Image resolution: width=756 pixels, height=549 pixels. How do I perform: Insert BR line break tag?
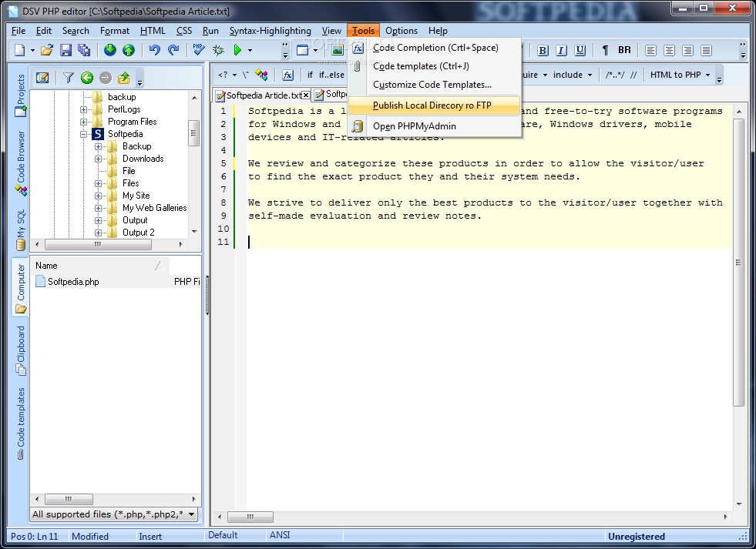(624, 50)
